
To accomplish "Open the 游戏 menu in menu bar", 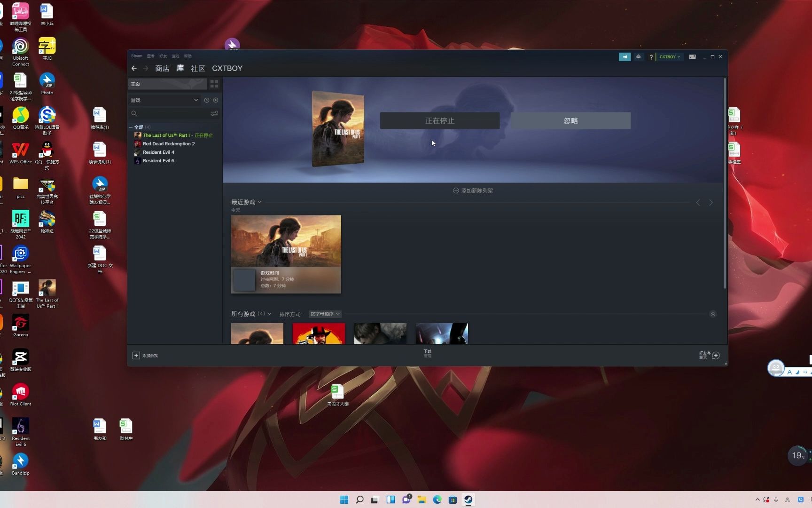I will 175,56.
